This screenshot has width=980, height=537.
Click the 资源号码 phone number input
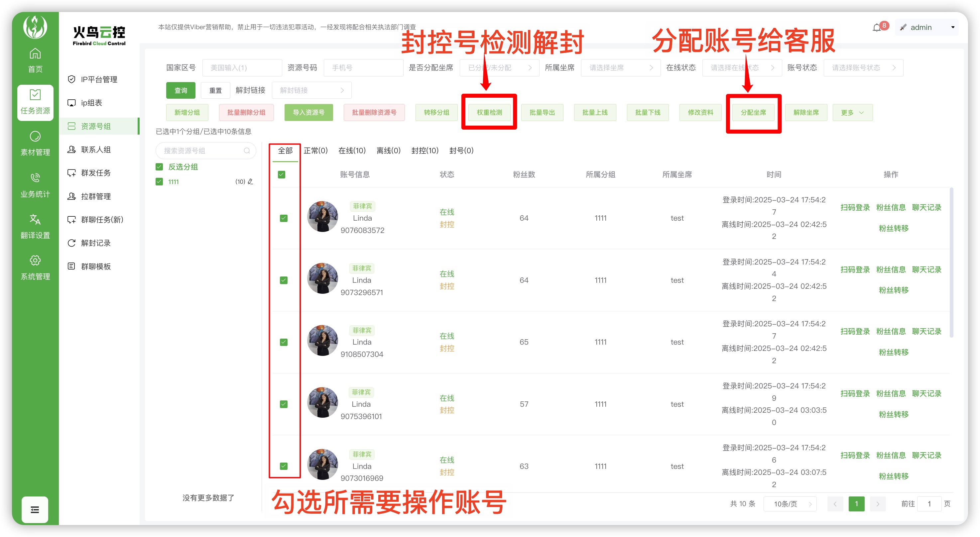pyautogui.click(x=363, y=68)
